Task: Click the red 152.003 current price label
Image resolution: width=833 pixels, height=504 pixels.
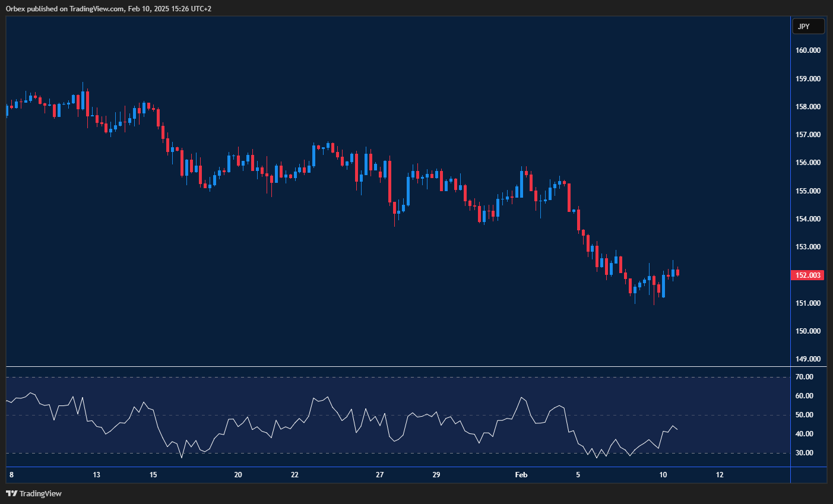Action: pos(808,275)
